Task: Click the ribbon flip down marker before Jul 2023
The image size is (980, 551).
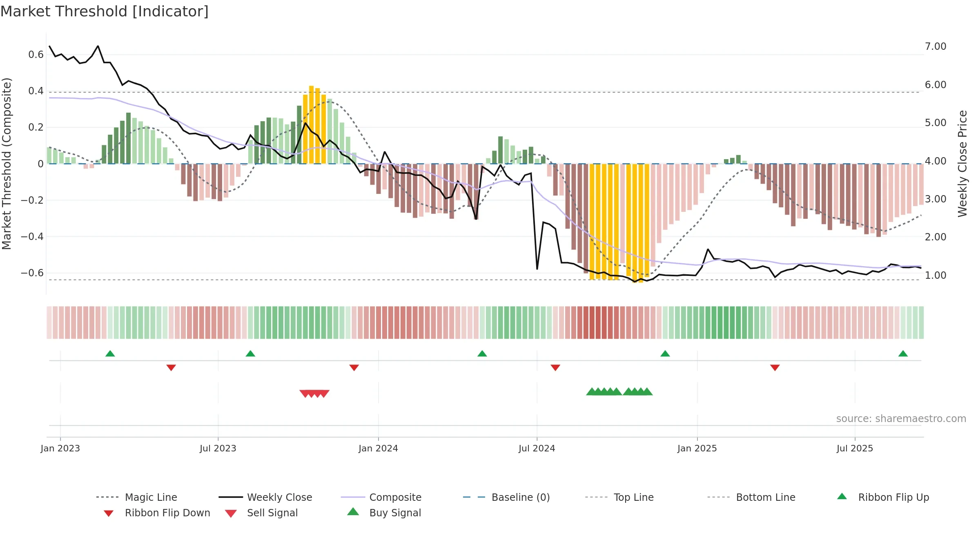Action: (171, 368)
